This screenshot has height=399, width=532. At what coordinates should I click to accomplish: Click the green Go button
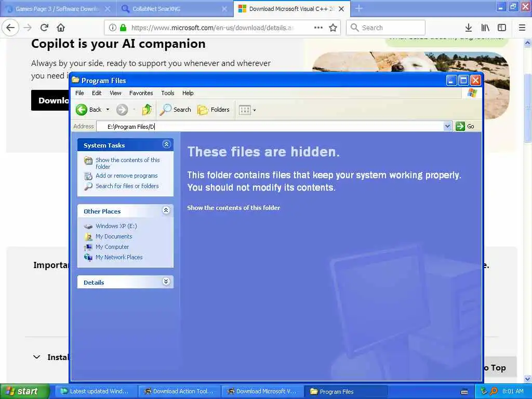[465, 126]
